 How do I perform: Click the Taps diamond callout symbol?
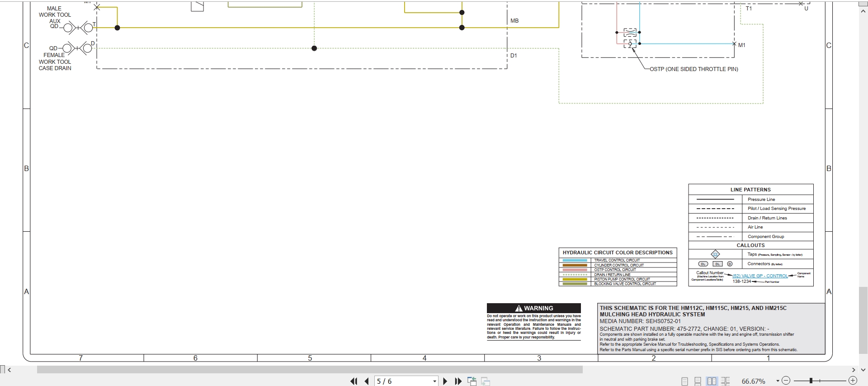[715, 254]
